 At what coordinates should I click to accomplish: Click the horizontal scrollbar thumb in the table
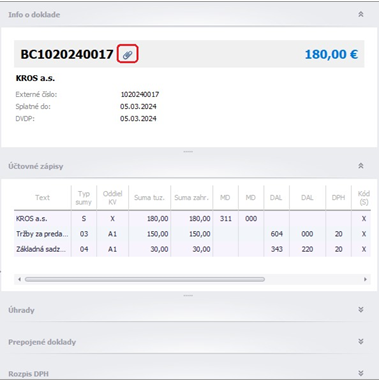pyautogui.click(x=145, y=279)
